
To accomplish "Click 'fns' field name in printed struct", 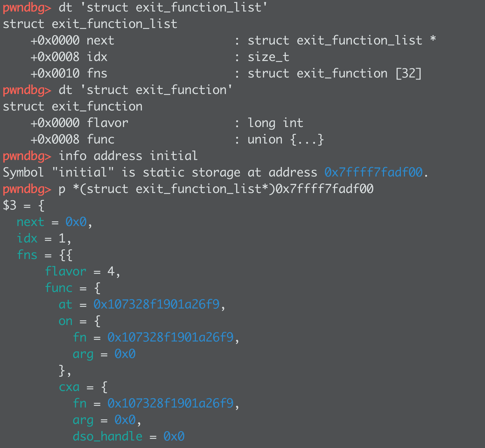I will (x=27, y=255).
